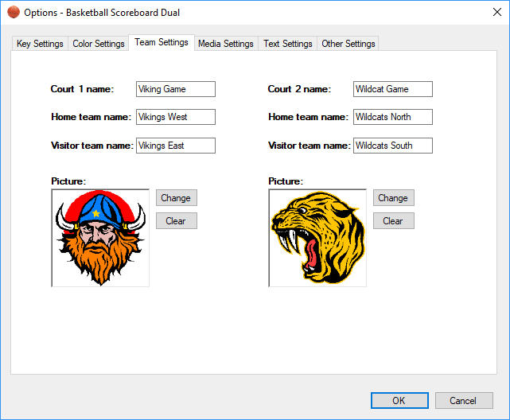Click the Court 1 name field
The width and height of the screenshot is (510, 420).
coord(175,89)
